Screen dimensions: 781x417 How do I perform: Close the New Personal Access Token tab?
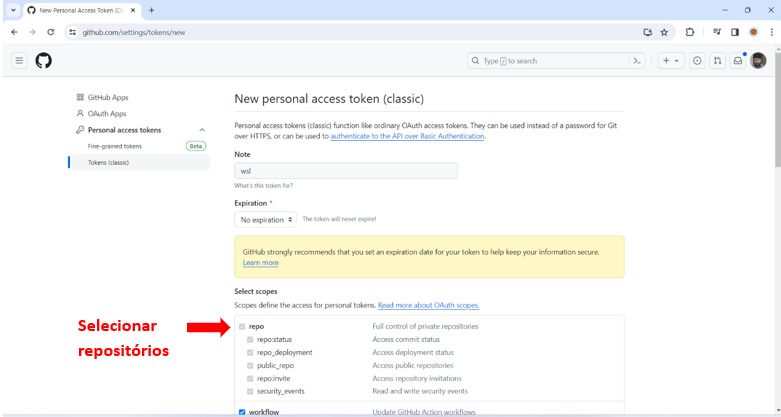pyautogui.click(x=133, y=10)
